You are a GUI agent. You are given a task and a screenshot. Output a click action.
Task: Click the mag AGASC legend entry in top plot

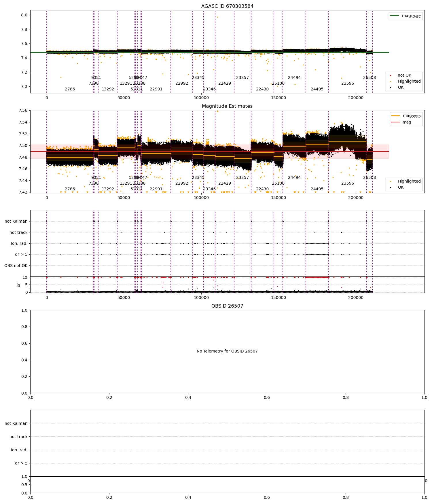tap(406, 16)
